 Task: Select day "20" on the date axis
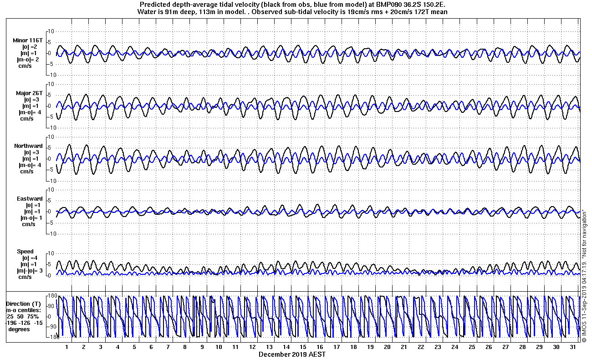(387, 347)
